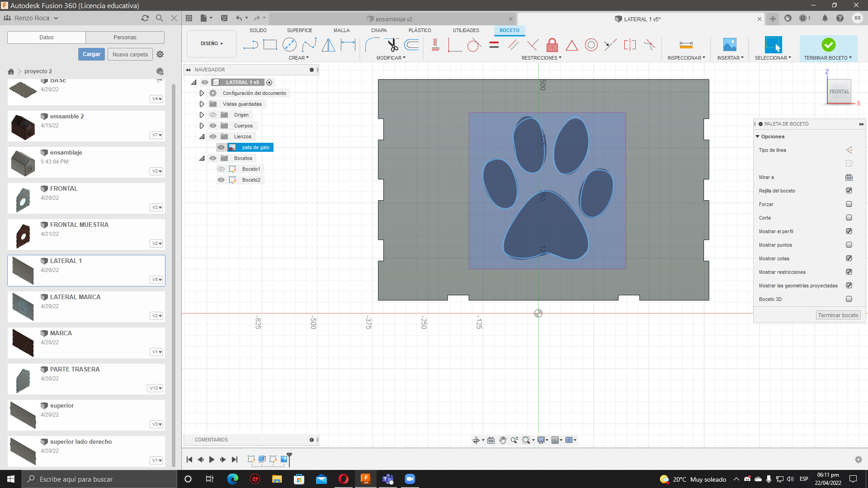
Task: Switch to the SUPERFICIE tab
Action: coord(299,30)
